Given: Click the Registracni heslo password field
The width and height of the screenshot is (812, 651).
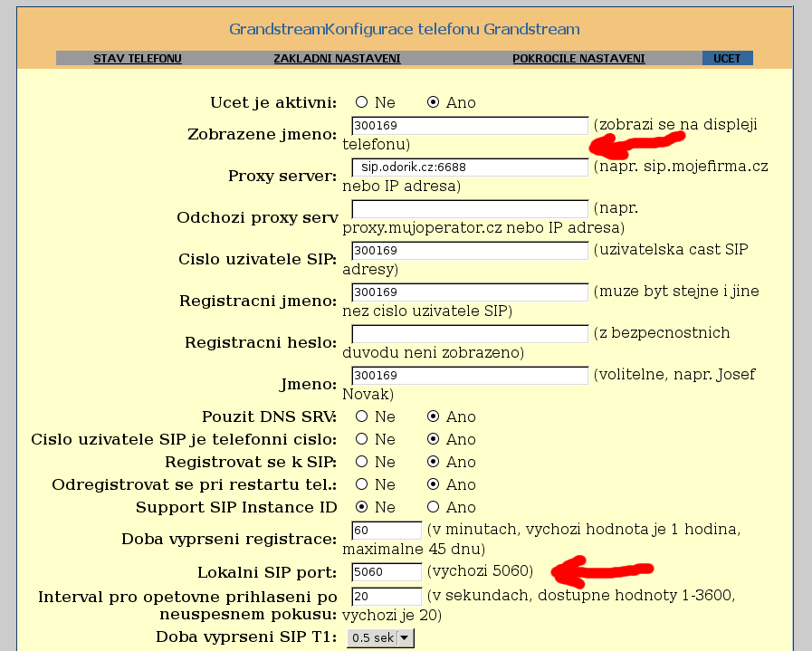Looking at the screenshot, I should coord(470,334).
